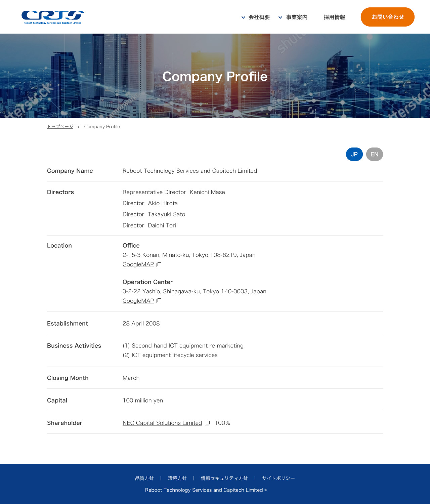430x504 pixels.
Task: Open the Office GoogleMAP link
Action: click(138, 264)
